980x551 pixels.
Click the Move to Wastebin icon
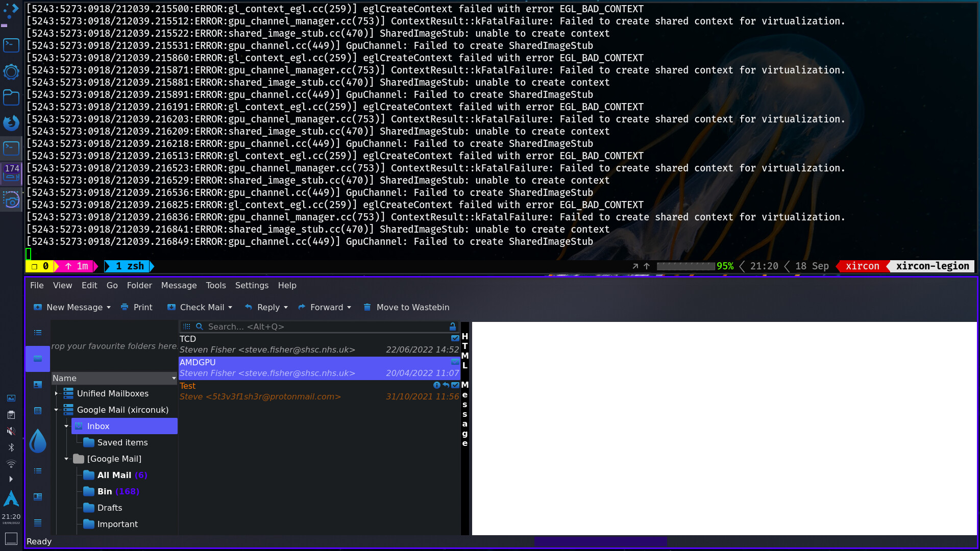click(x=367, y=307)
